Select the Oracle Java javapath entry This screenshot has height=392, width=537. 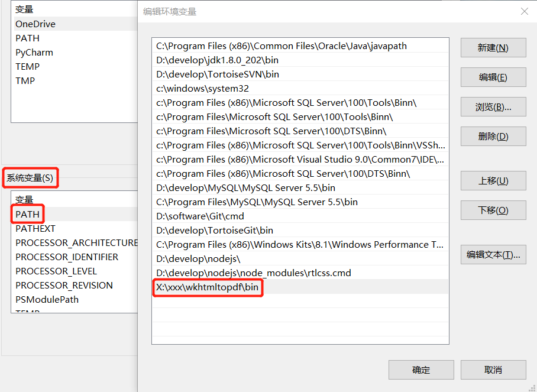point(300,46)
